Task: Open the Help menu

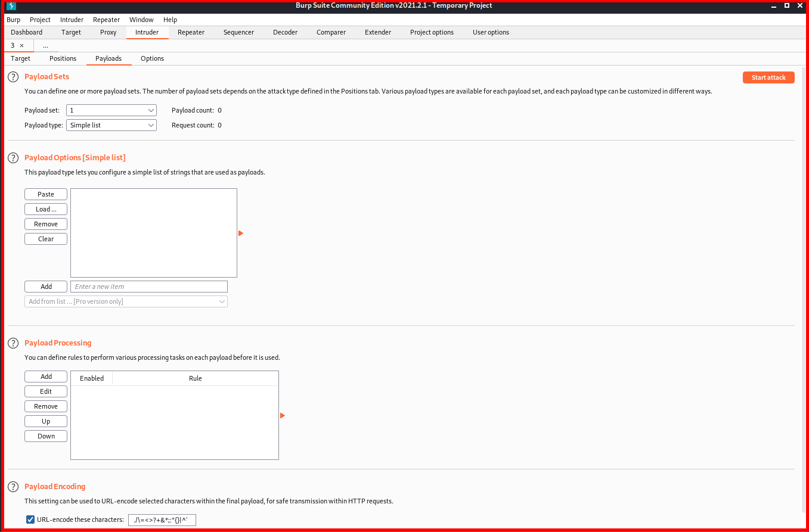Action: [170, 20]
